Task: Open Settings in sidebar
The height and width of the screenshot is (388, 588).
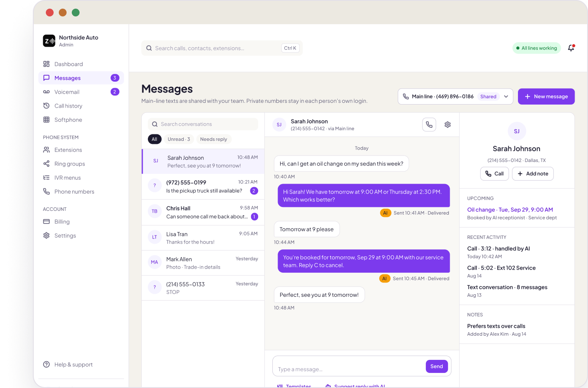Action: [x=81, y=235]
